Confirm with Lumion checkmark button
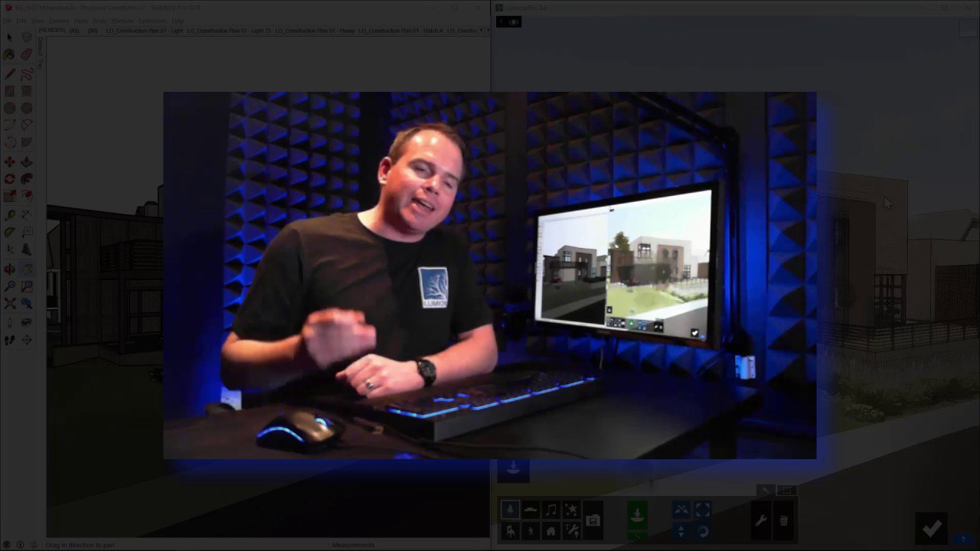Screen dimensions: 980x551 (932, 528)
